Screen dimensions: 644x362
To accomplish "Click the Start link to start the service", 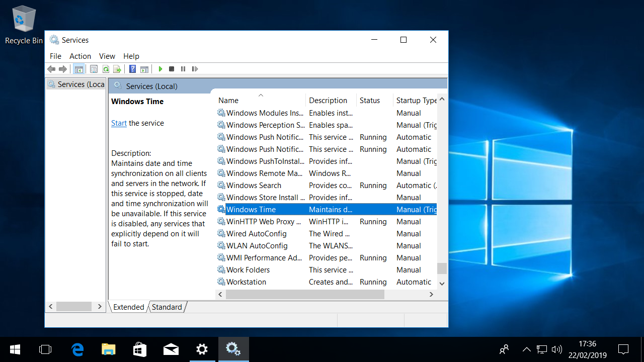I will (119, 123).
